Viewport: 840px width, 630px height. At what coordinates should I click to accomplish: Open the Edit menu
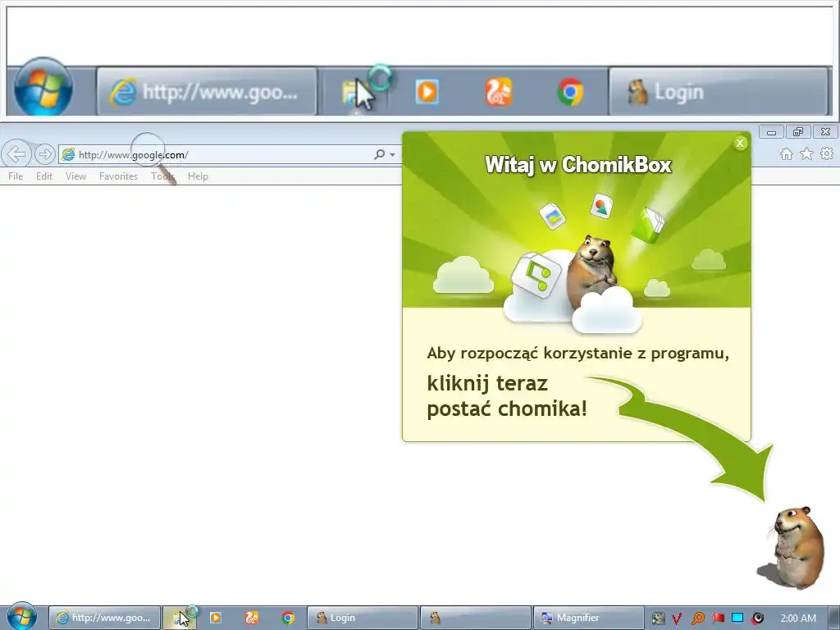[x=44, y=176]
